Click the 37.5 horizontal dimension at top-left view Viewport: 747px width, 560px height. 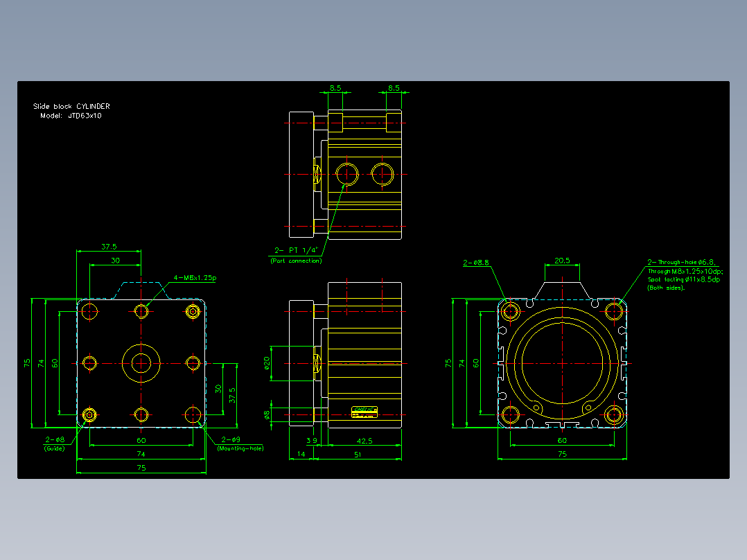pos(109,247)
